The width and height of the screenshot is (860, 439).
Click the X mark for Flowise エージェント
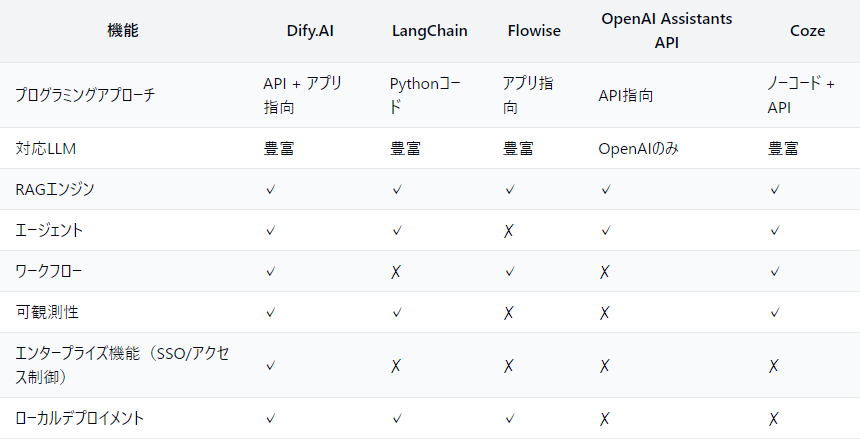click(509, 231)
